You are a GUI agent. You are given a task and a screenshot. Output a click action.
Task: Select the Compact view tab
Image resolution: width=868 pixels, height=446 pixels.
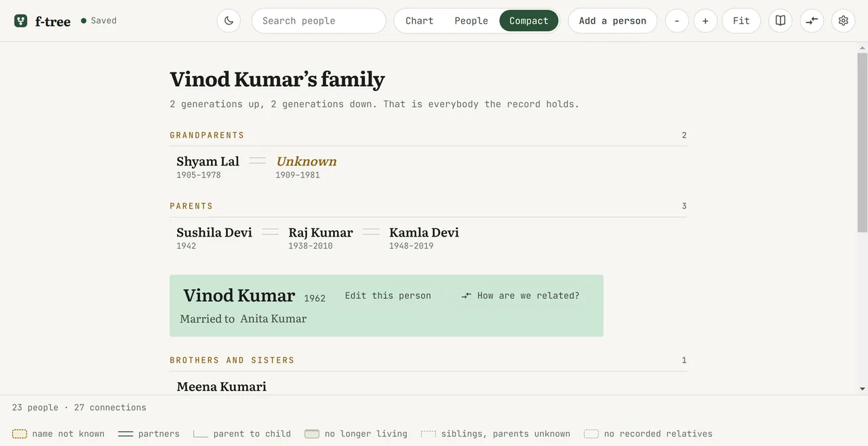pyautogui.click(x=529, y=20)
